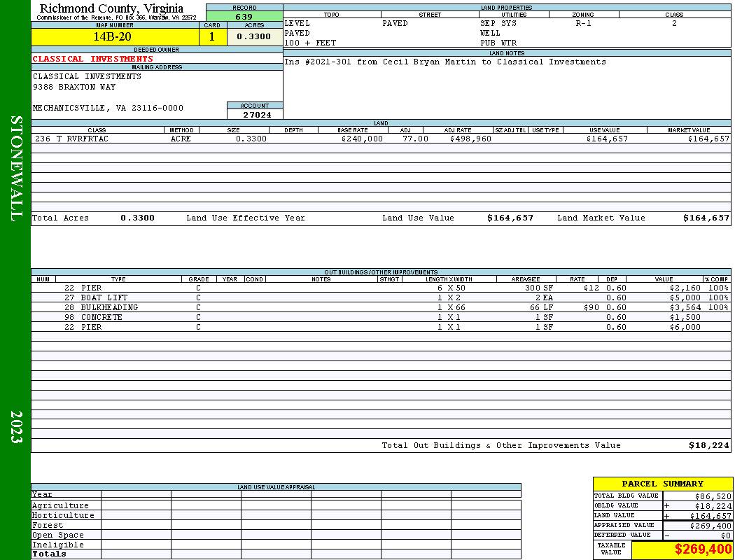Click the Agriculture row label
This screenshot has width=735, height=560.
click(60, 506)
